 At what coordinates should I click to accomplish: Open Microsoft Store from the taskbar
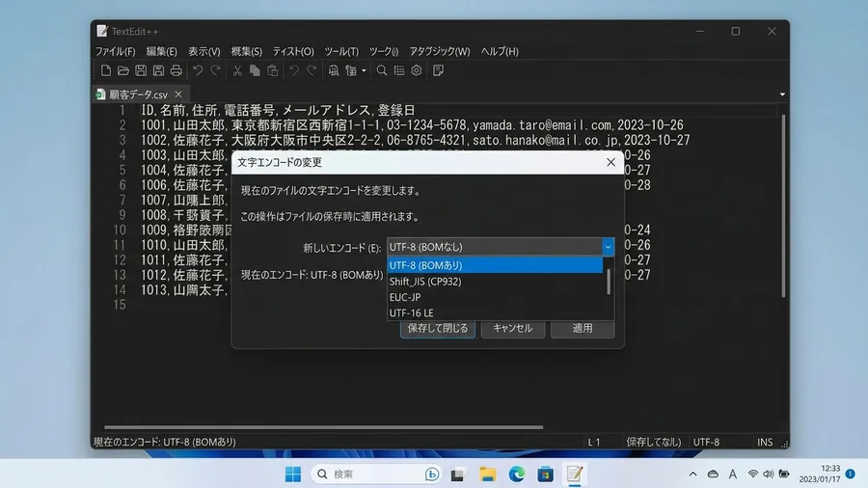click(545, 474)
